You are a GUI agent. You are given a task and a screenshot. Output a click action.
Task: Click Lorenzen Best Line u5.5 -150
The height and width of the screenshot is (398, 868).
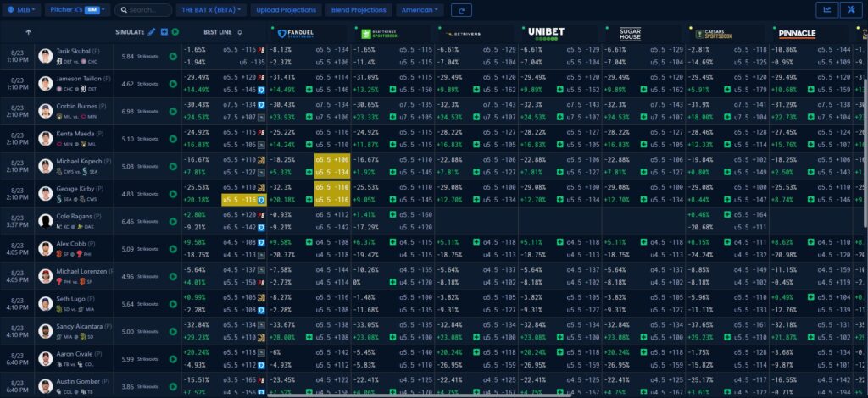tap(240, 283)
